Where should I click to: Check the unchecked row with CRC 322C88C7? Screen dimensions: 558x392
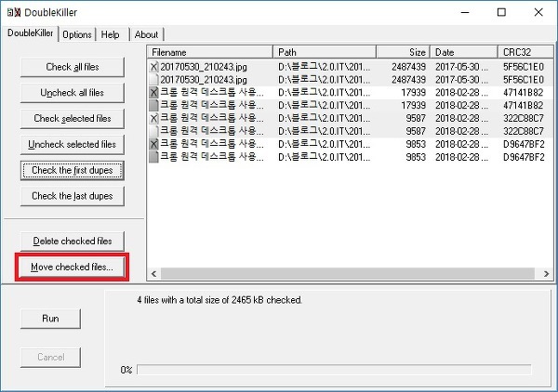(153, 131)
